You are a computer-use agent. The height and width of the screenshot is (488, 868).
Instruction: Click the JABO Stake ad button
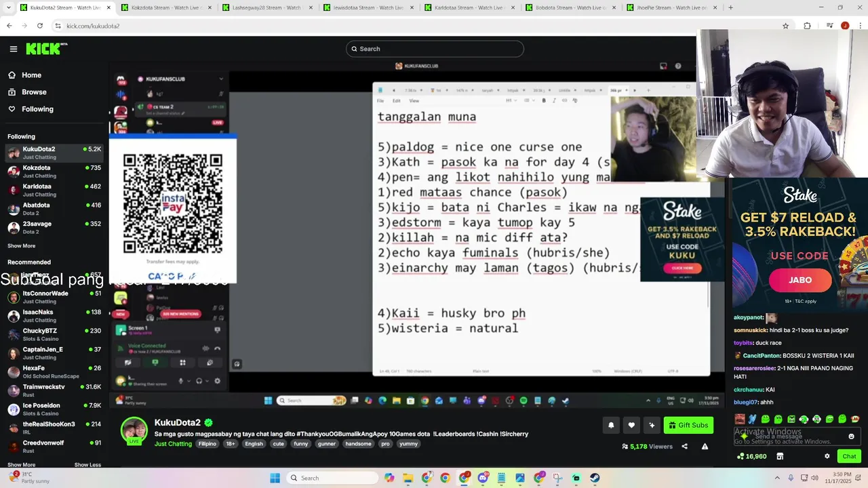(x=800, y=280)
